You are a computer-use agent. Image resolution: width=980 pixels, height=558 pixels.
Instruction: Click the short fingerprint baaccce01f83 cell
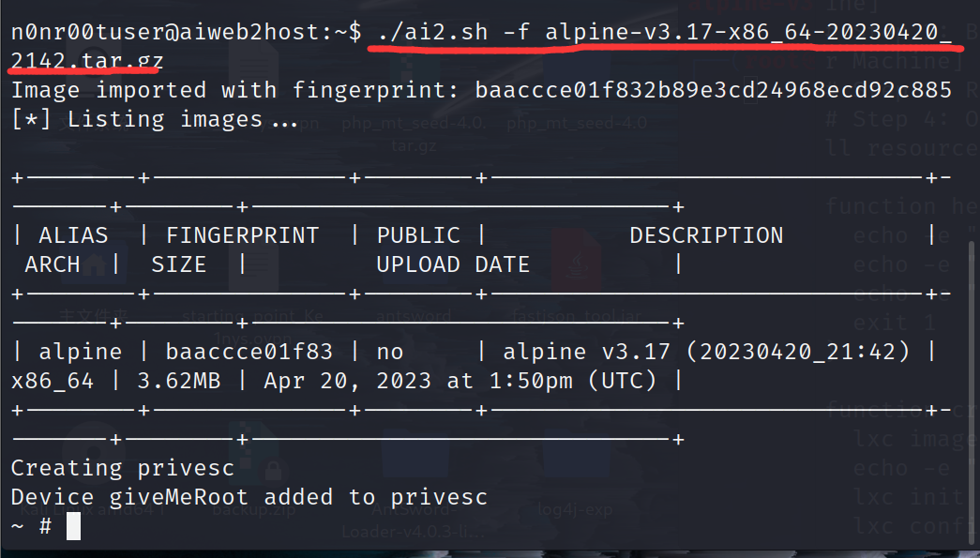pos(249,351)
